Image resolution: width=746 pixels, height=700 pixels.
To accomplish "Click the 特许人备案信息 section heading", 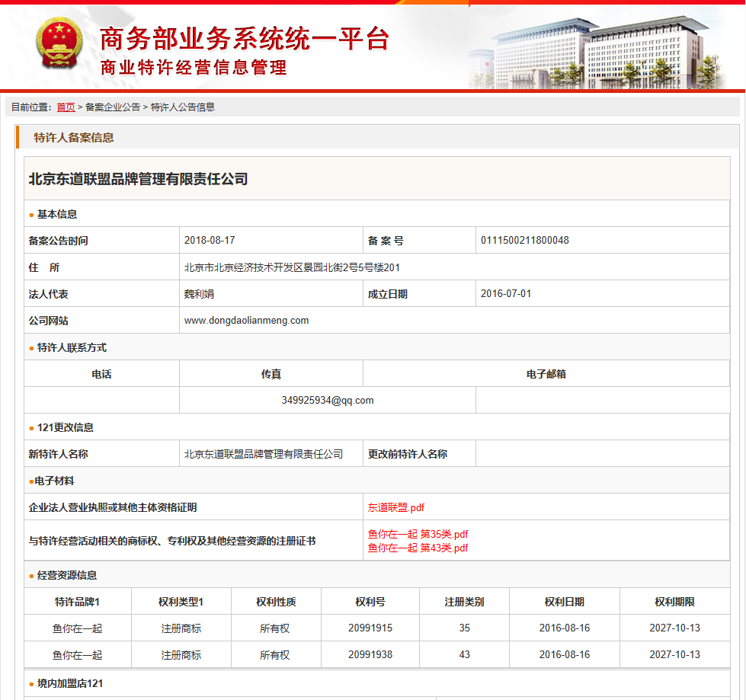I will click(x=74, y=138).
